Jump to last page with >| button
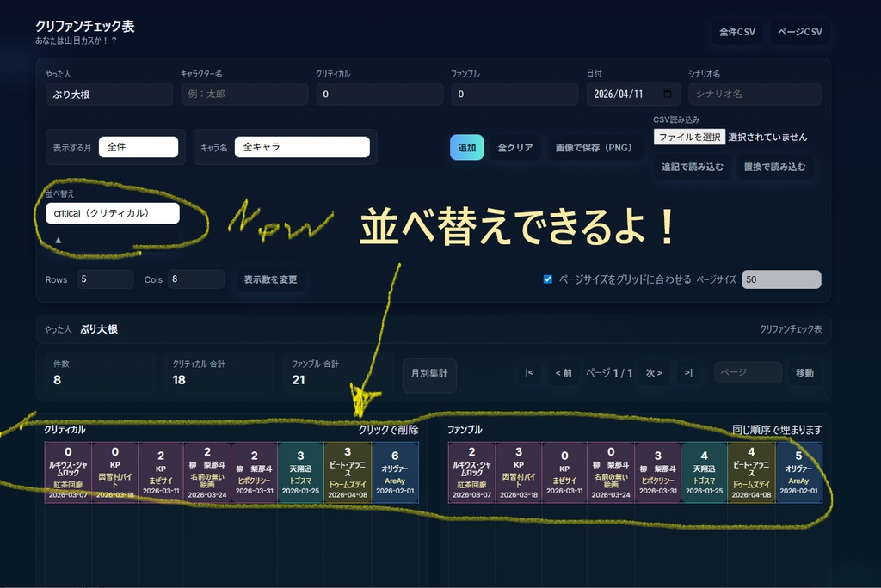Screen dimensions: 881x588 688,373
